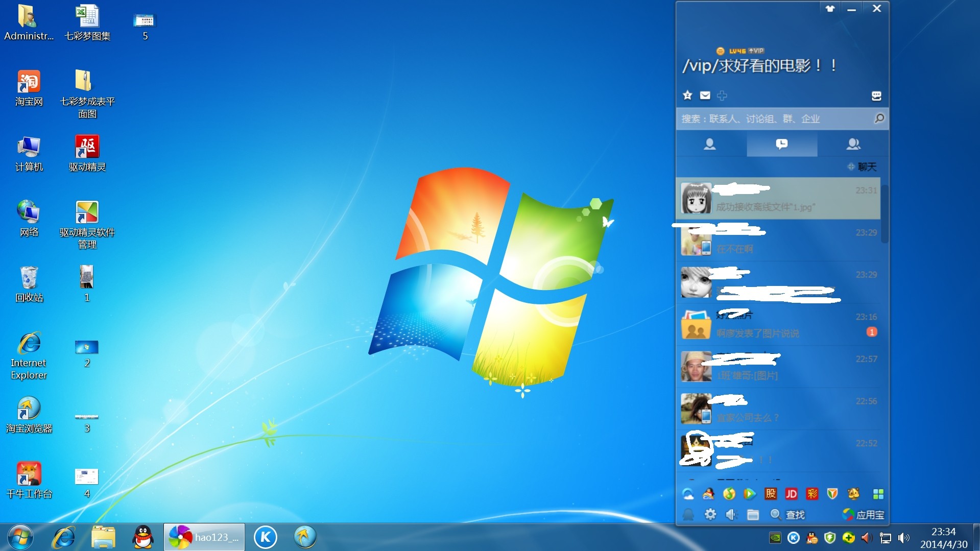Open the QQ main menu penguin button
Image resolution: width=980 pixels, height=551 pixels.
pos(688,515)
